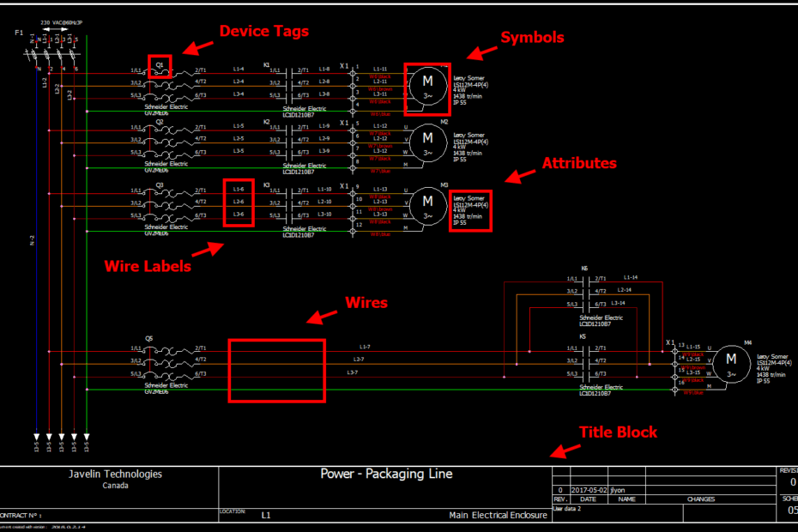This screenshot has width=798, height=532.
Task: Select wire label L2-12
Action: [x=380, y=138]
